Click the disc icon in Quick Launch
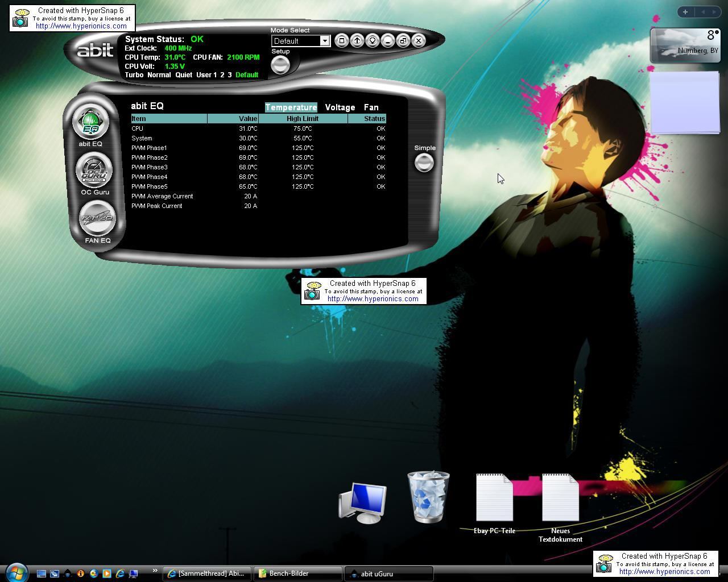Screen dimensions: 728x582 pos(94,573)
